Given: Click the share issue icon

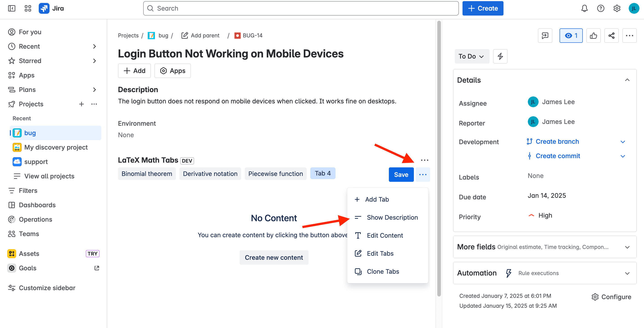Looking at the screenshot, I should 611,36.
